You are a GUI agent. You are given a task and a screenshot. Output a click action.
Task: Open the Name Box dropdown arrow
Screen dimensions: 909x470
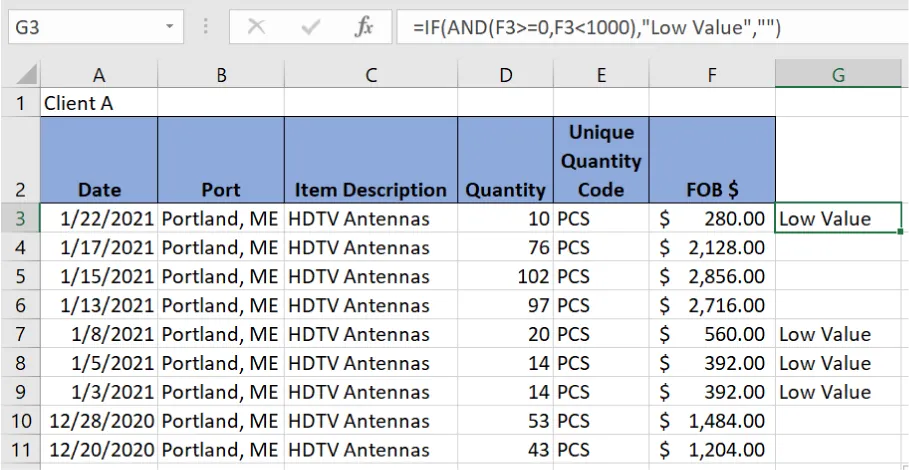(170, 27)
